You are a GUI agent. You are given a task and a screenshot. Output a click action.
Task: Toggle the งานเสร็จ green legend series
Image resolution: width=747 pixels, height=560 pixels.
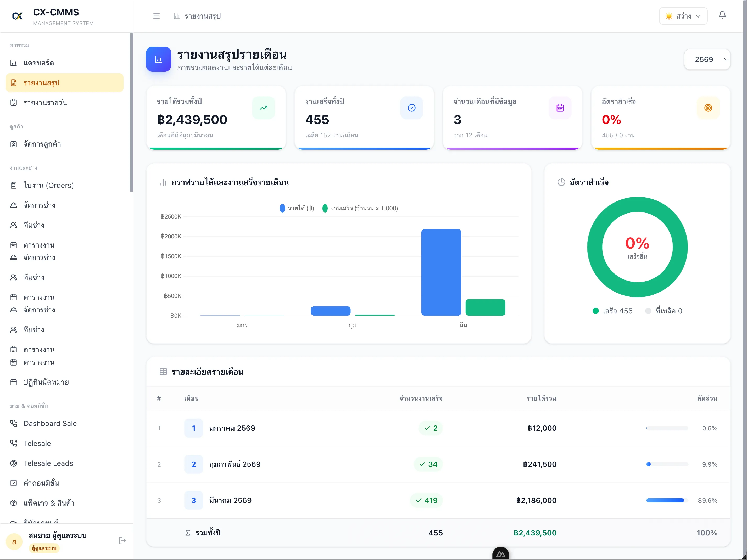point(360,208)
